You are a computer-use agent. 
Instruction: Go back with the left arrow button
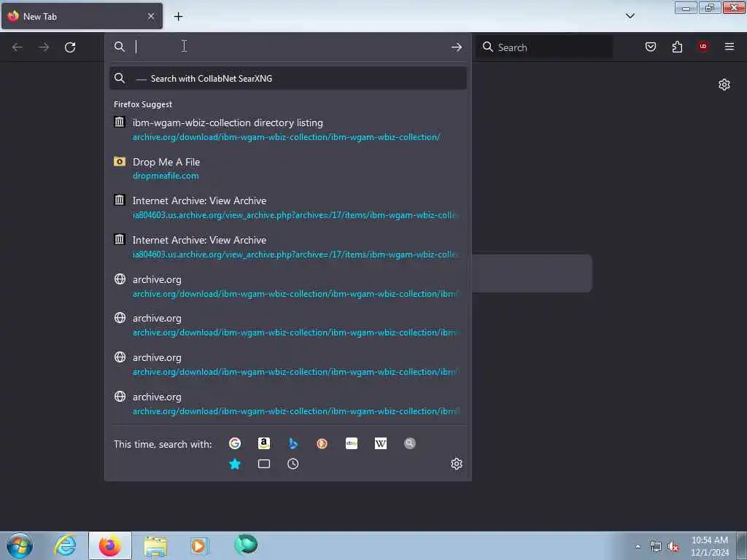[x=18, y=47]
